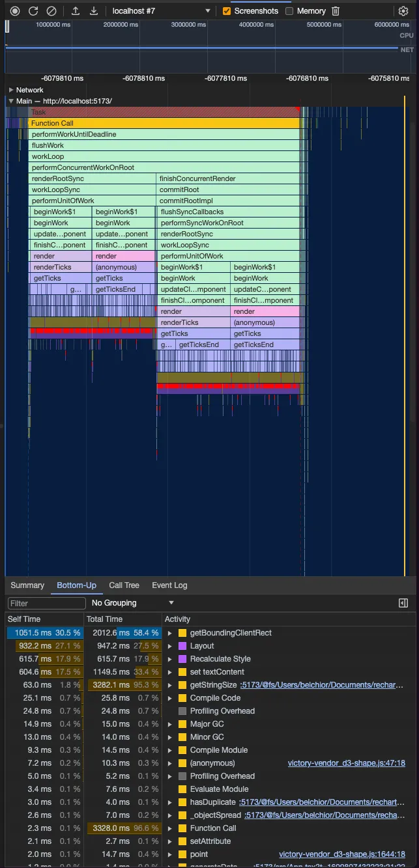The image size is (419, 868).
Task: Click the timeline overview left handle
Action: [x=7, y=27]
